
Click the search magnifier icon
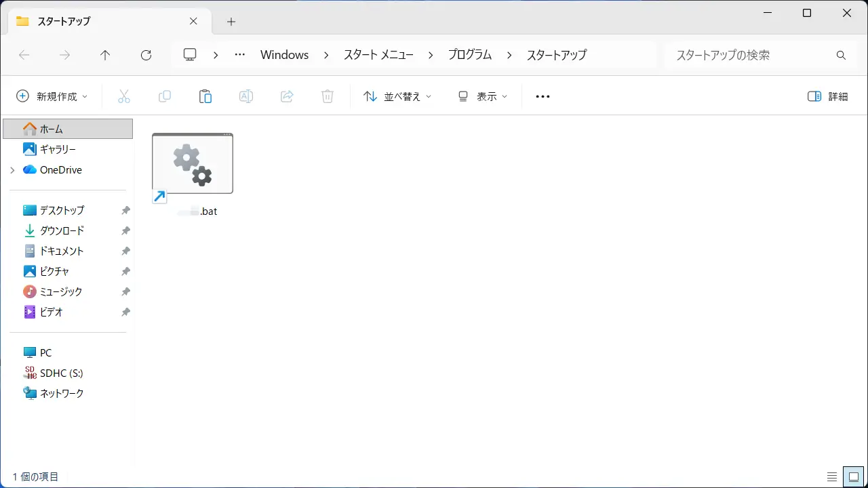841,56
